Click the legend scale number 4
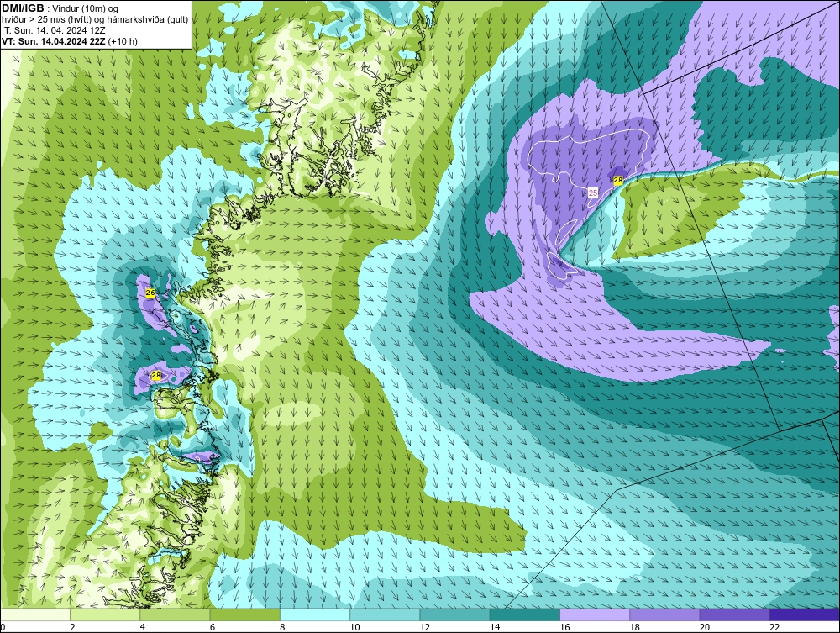This screenshot has height=633, width=840. [x=142, y=628]
